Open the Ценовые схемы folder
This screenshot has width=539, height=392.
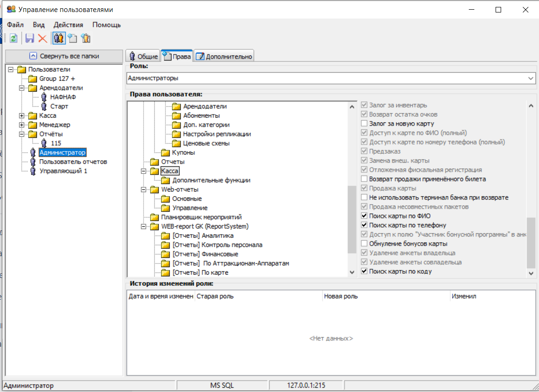click(x=206, y=144)
